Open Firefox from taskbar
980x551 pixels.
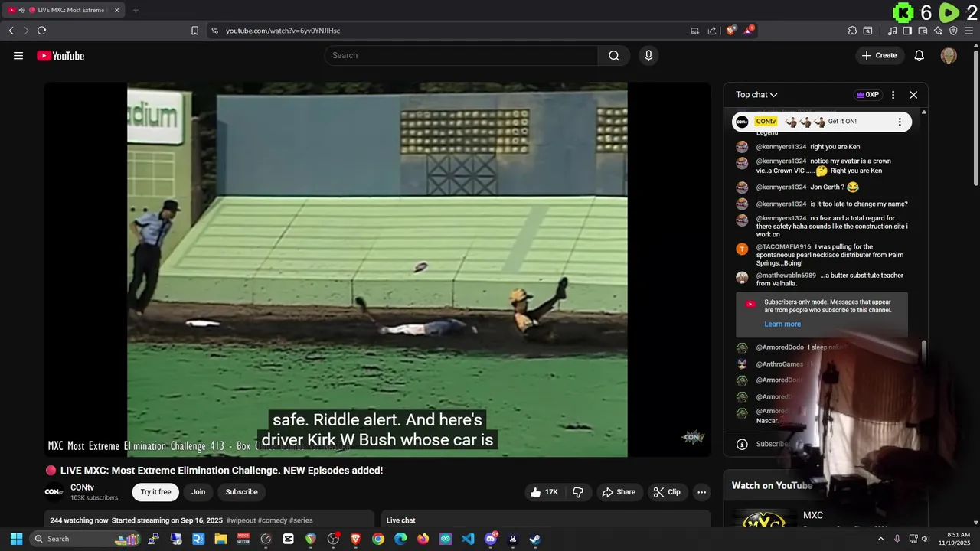coord(423,539)
